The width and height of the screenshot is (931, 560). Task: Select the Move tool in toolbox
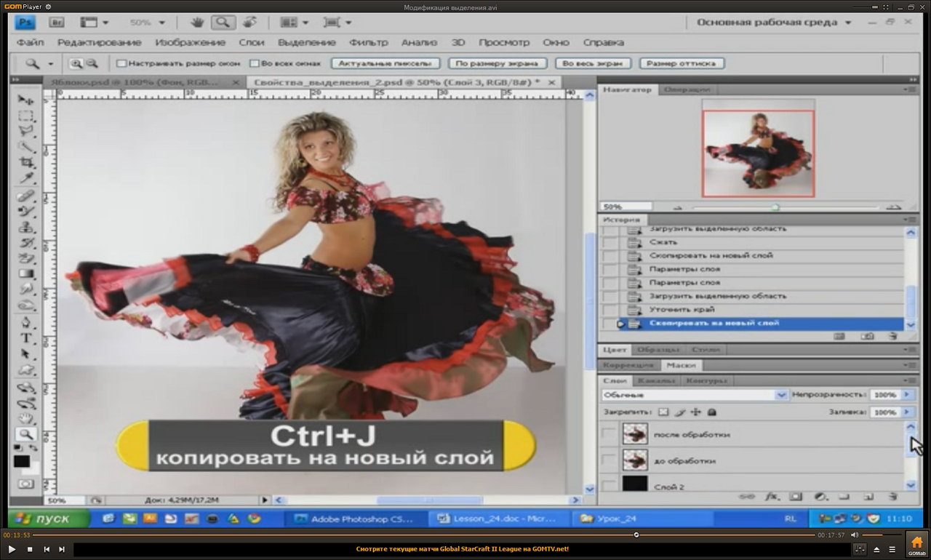26,100
